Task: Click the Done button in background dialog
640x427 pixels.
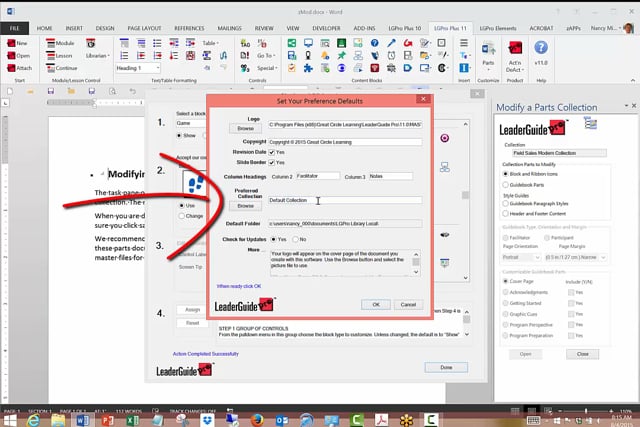Action: point(446,367)
